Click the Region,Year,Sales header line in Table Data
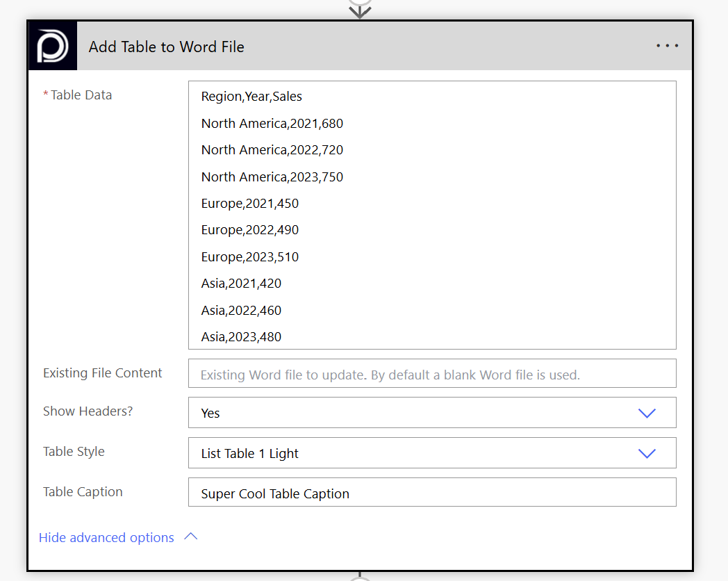 (251, 97)
